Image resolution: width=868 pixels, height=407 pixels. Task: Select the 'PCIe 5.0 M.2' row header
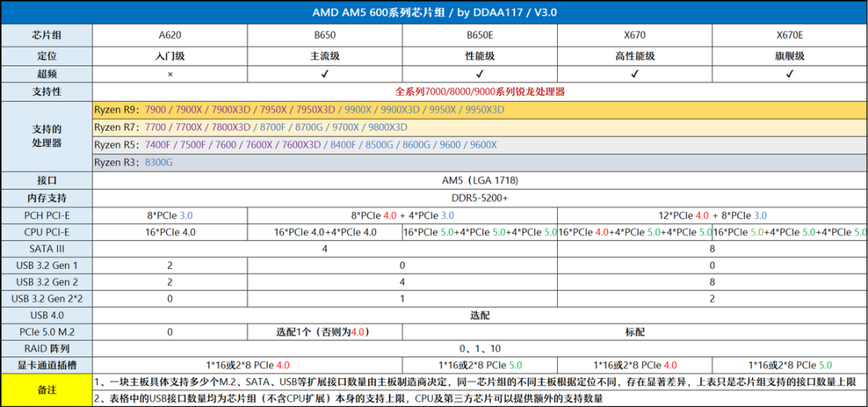[x=47, y=332]
